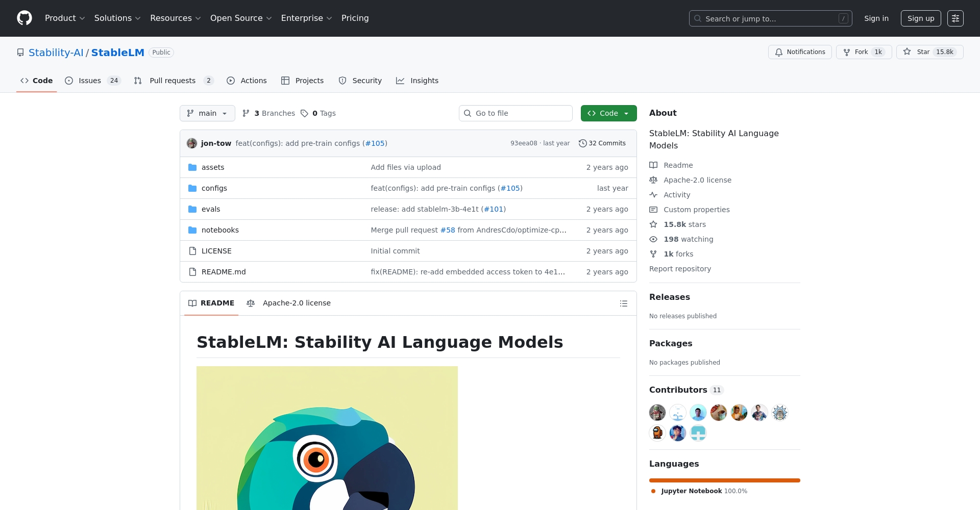980x510 pixels.
Task: Open the 32 Commits history link
Action: 602,143
